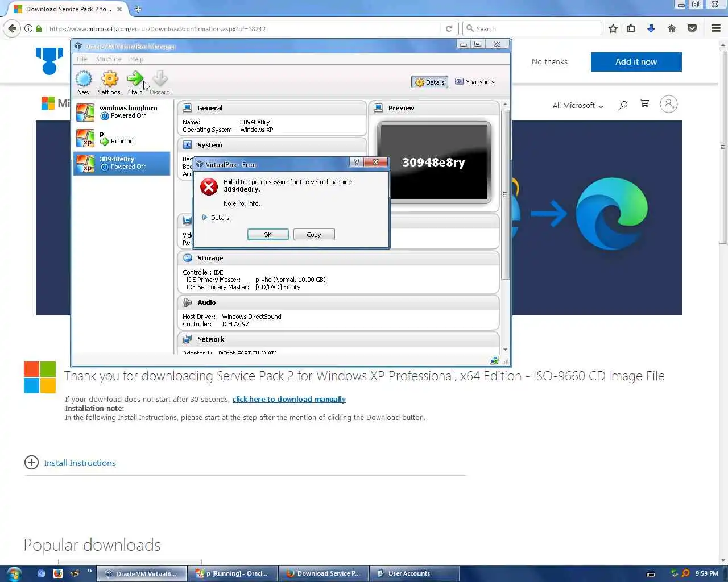Screen dimensions: 728x582
Task: Click Copy in the error dialog
Action: (314, 235)
